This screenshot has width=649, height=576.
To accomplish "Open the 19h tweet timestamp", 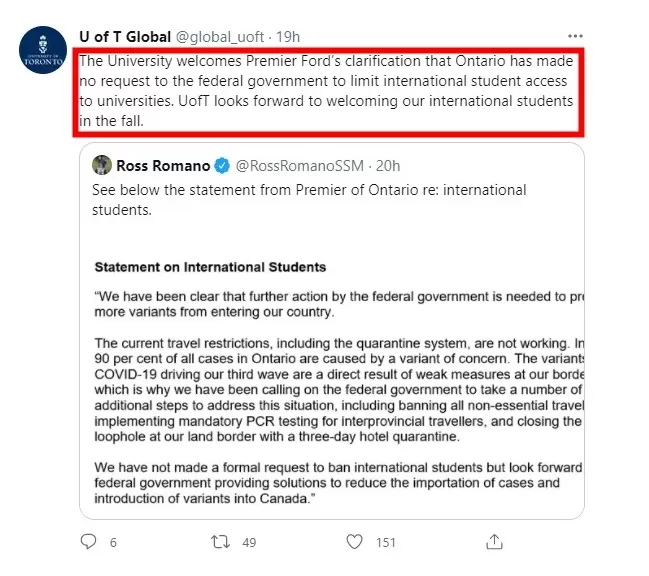I will coord(288,37).
